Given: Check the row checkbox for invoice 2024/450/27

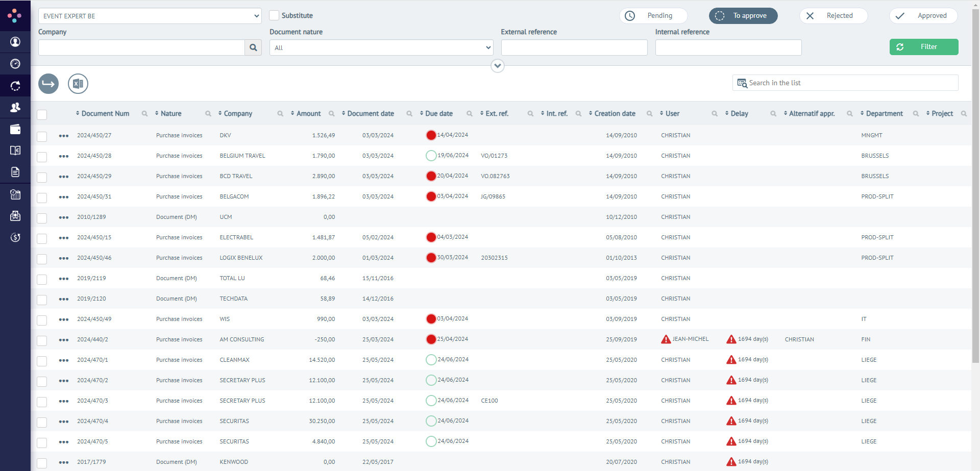Looking at the screenshot, I should [42, 136].
